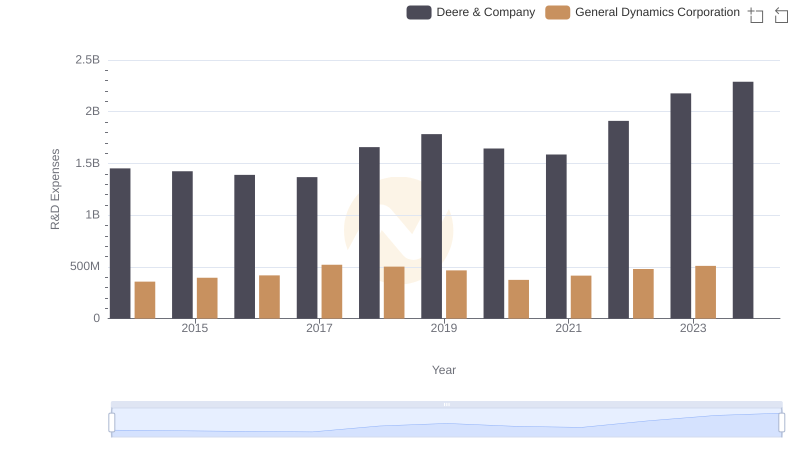The height and width of the screenshot is (461, 800).
Task: Toggle the General Dynamics Corporation legend series
Action: click(642, 12)
